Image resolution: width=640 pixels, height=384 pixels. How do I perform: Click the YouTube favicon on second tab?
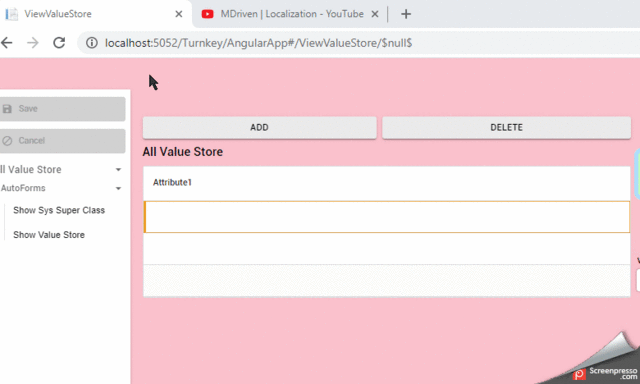tap(207, 14)
